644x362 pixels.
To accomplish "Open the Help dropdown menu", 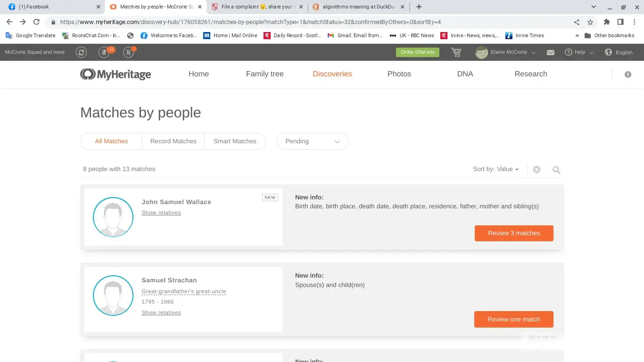I will (x=579, y=52).
